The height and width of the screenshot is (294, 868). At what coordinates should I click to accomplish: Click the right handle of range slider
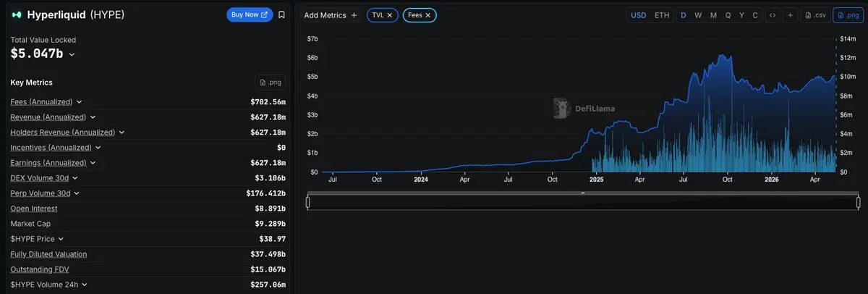click(859, 202)
